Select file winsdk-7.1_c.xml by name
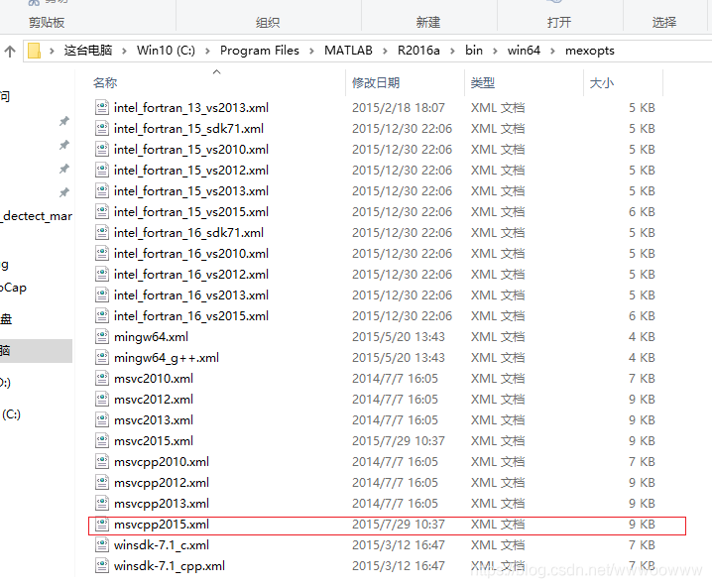The image size is (712, 588). (162, 544)
